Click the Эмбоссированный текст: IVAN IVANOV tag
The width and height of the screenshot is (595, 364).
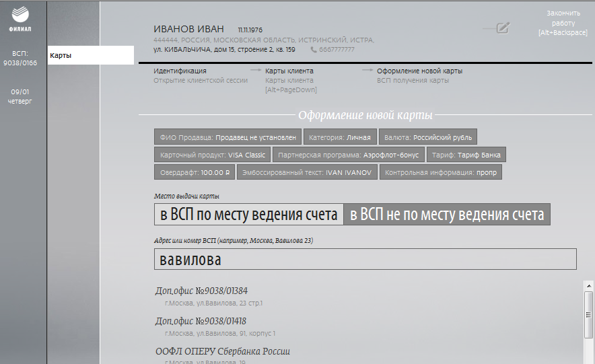(x=307, y=172)
